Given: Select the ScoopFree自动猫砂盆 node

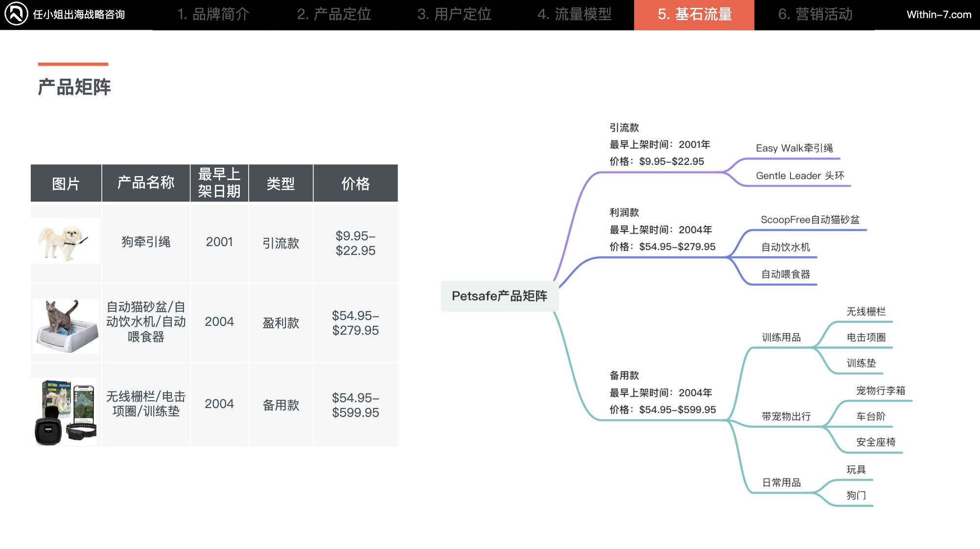Looking at the screenshot, I should point(811,220).
